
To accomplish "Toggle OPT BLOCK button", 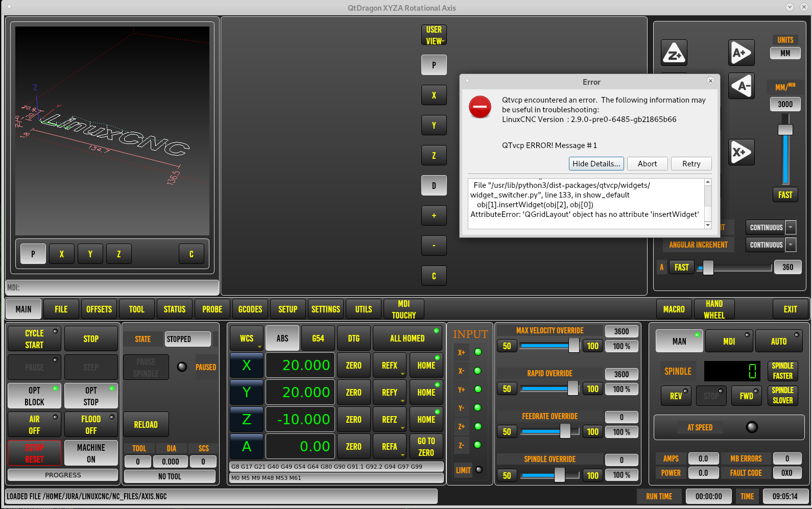I will coord(34,396).
